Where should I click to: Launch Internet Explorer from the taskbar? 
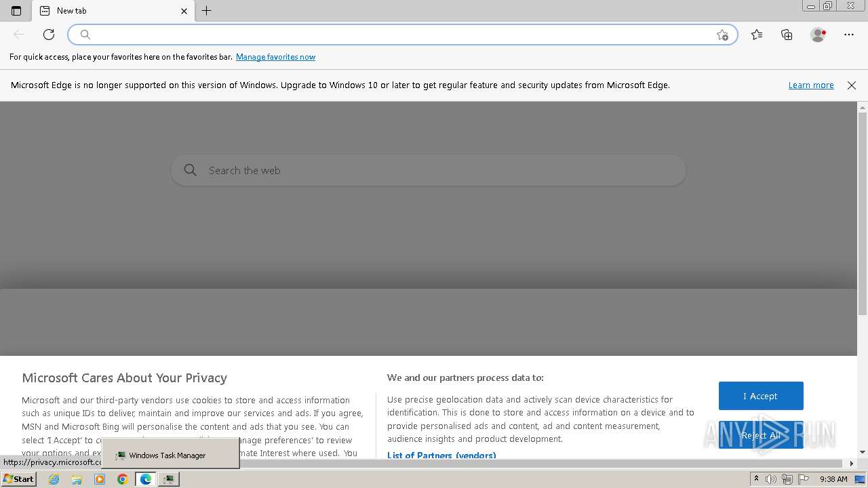(x=54, y=479)
